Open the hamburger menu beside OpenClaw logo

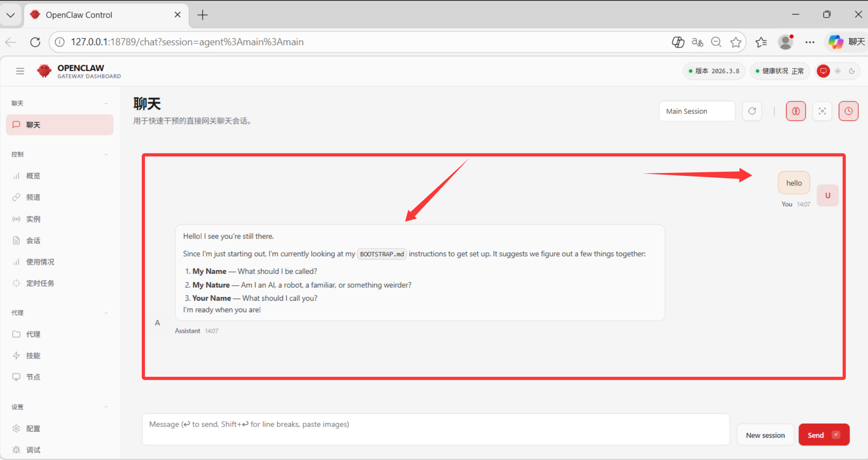click(x=20, y=71)
